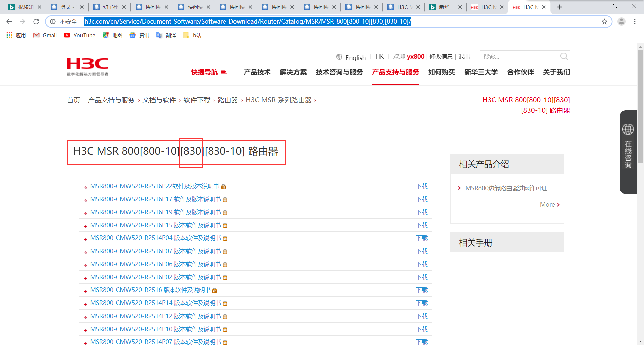
Task: Click 下载 for the R2514P14 row
Action: (x=422, y=303)
